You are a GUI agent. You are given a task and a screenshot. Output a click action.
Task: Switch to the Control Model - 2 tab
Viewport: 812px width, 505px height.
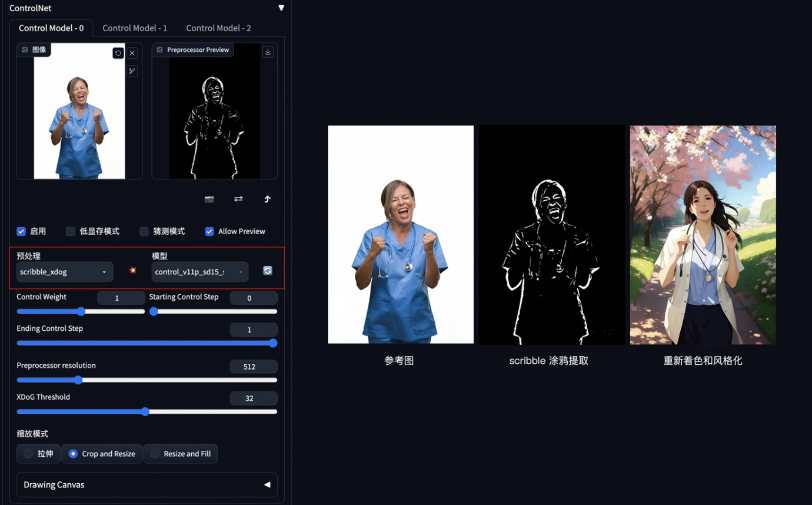[218, 28]
